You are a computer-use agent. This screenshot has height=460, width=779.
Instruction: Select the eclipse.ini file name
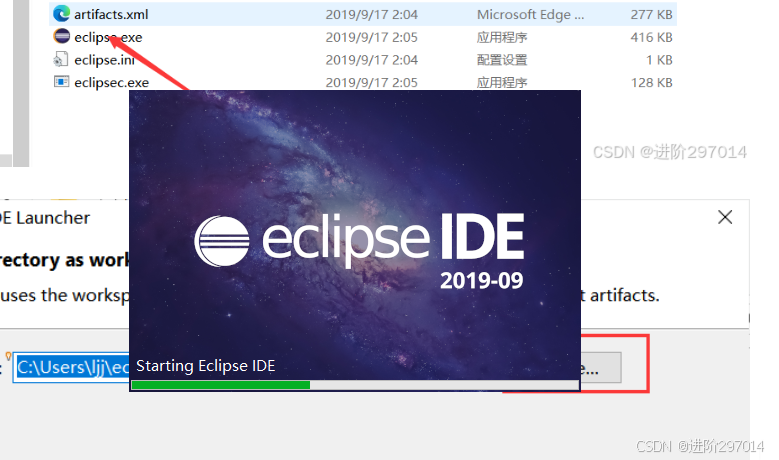pos(104,60)
